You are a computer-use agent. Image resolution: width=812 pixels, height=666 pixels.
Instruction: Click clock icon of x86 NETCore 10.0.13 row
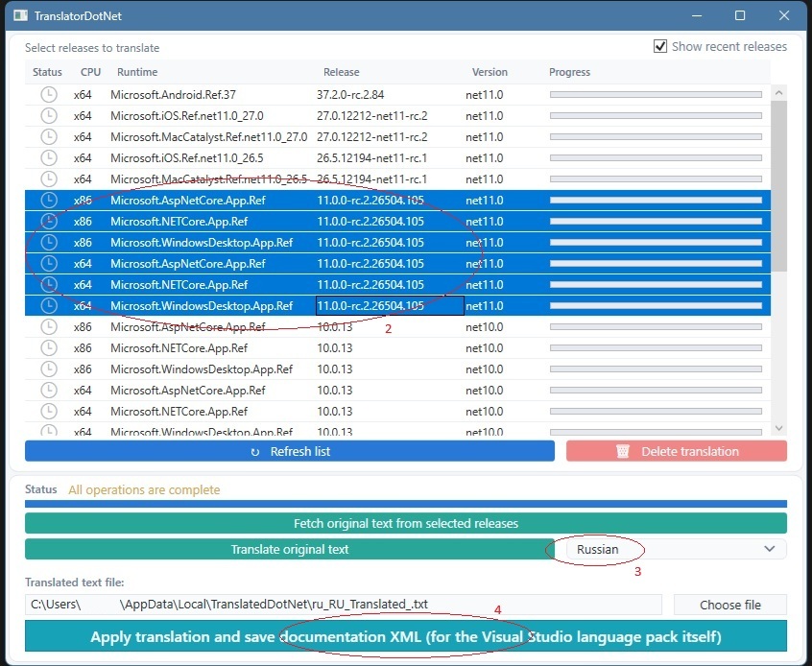(x=49, y=348)
